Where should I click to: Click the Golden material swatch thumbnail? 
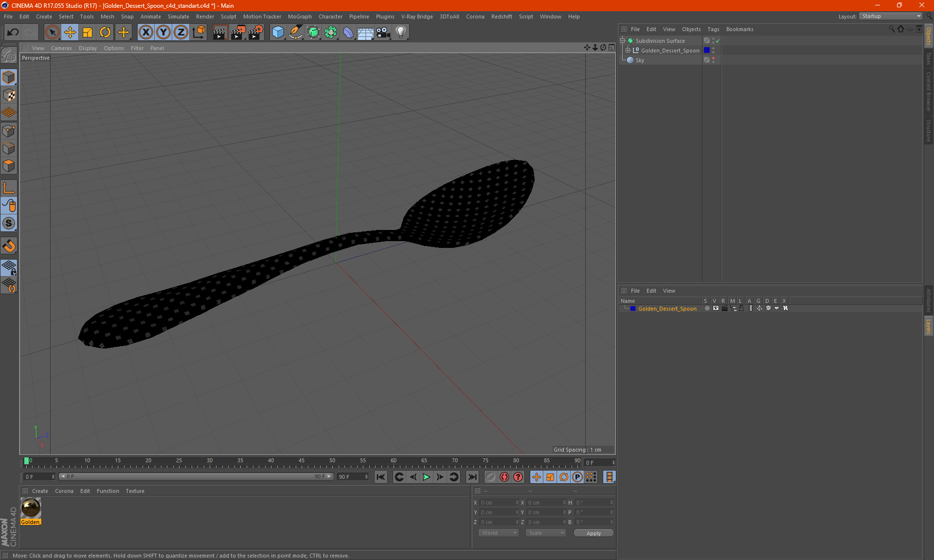click(x=31, y=508)
